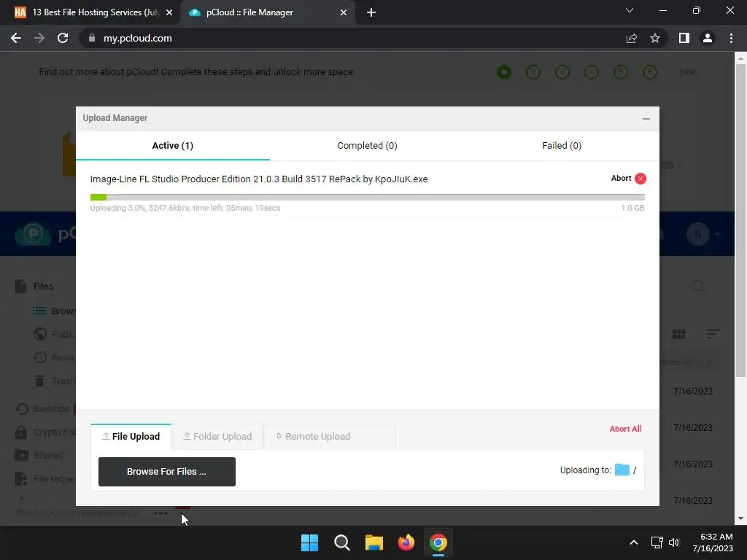The width and height of the screenshot is (747, 560).
Task: Switch to the Active (1) tab
Action: [172, 146]
